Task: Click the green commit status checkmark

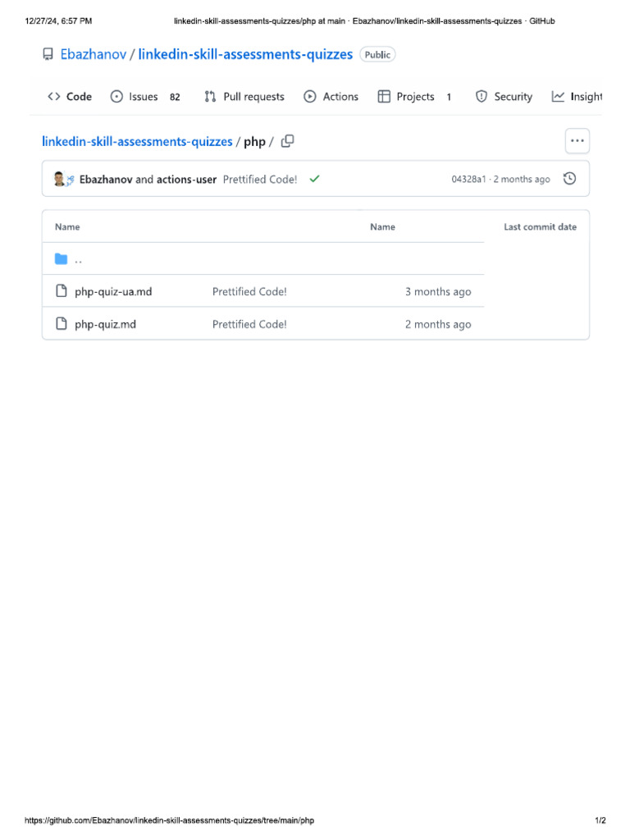Action: 314,179
